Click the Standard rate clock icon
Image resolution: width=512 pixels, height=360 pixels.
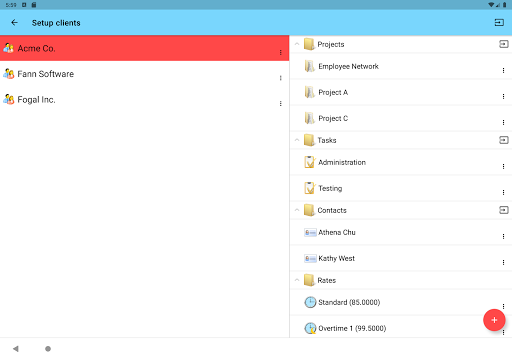click(310, 302)
